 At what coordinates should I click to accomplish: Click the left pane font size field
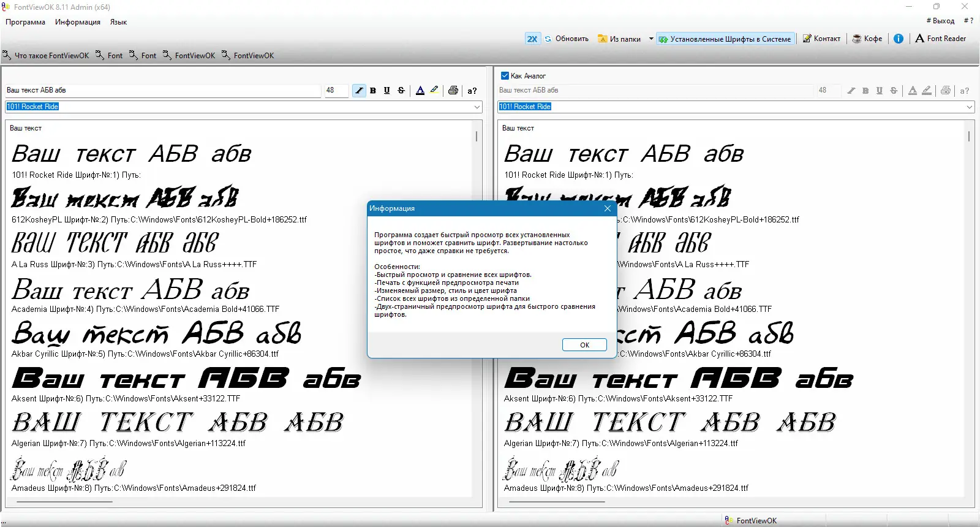[336, 90]
